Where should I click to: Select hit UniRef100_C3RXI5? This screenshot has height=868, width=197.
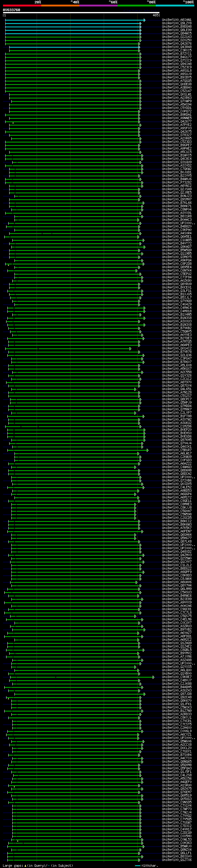tap(177, 50)
